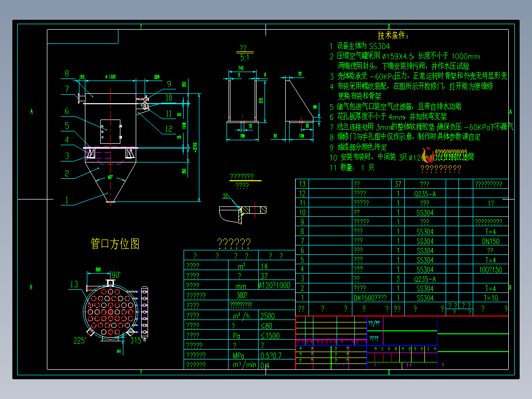532x399 pixels.
Task: Select the DN150 remark in row 7
Action: [491, 241]
